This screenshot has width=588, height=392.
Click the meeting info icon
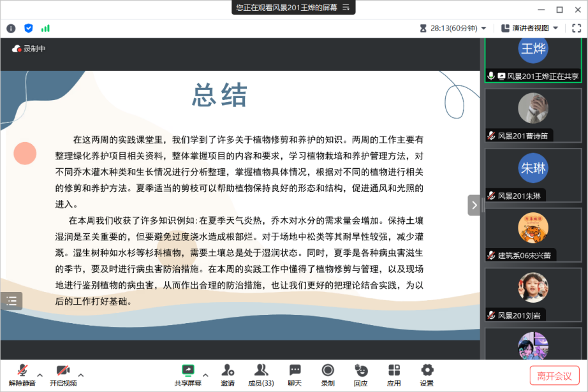point(11,28)
